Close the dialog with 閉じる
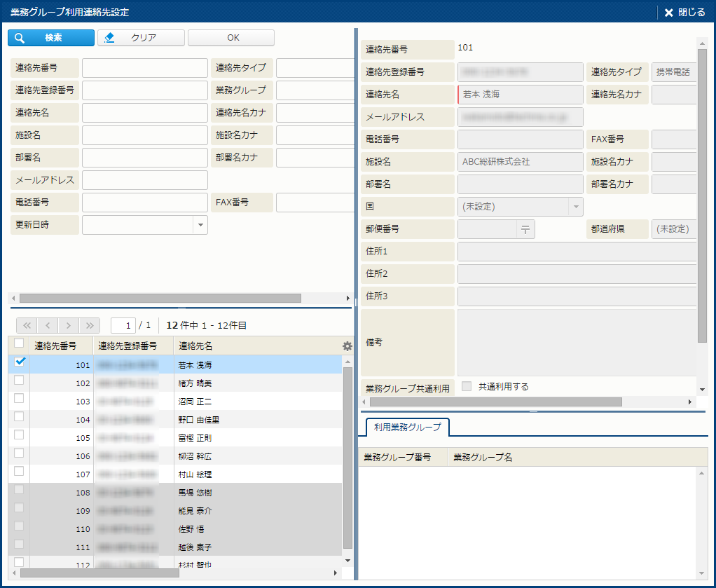Image resolution: width=716 pixels, height=588 pixels. pos(684,12)
